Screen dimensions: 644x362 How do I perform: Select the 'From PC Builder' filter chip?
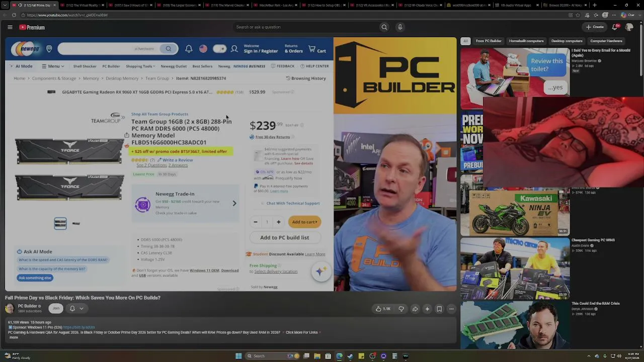point(489,41)
